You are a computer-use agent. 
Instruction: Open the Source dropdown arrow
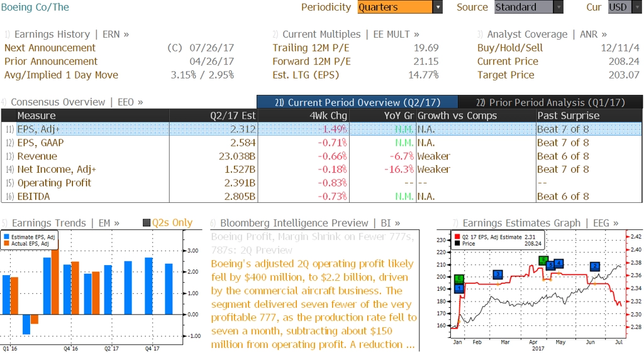pos(558,8)
